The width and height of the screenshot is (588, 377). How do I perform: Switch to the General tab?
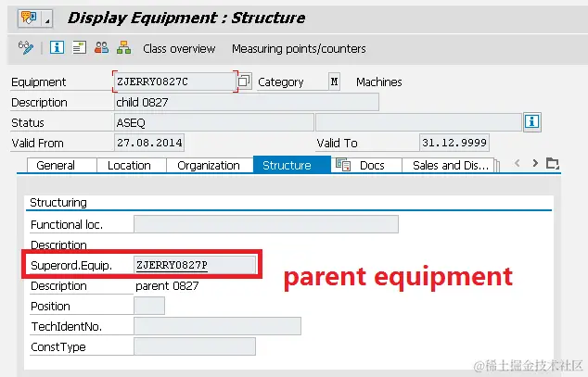coord(62,165)
